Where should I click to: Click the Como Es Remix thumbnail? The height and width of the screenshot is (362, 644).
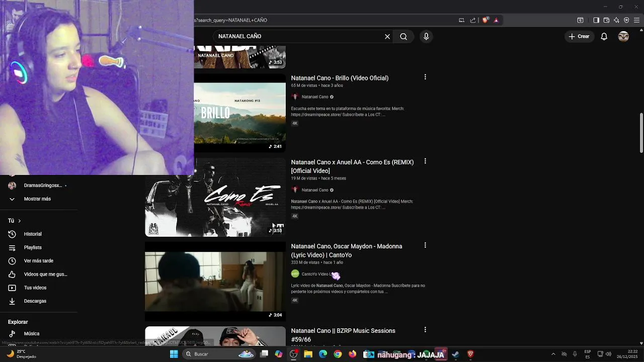tap(215, 197)
